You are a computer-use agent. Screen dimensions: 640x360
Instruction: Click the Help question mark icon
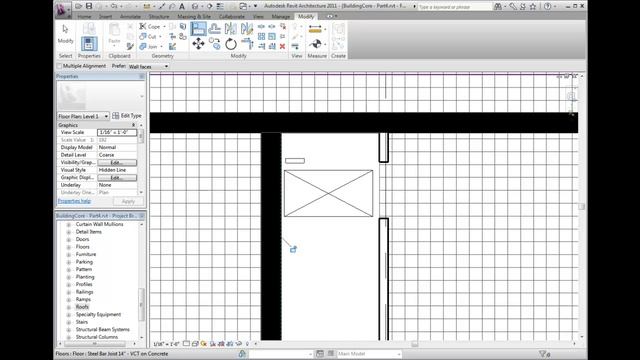(548, 7)
